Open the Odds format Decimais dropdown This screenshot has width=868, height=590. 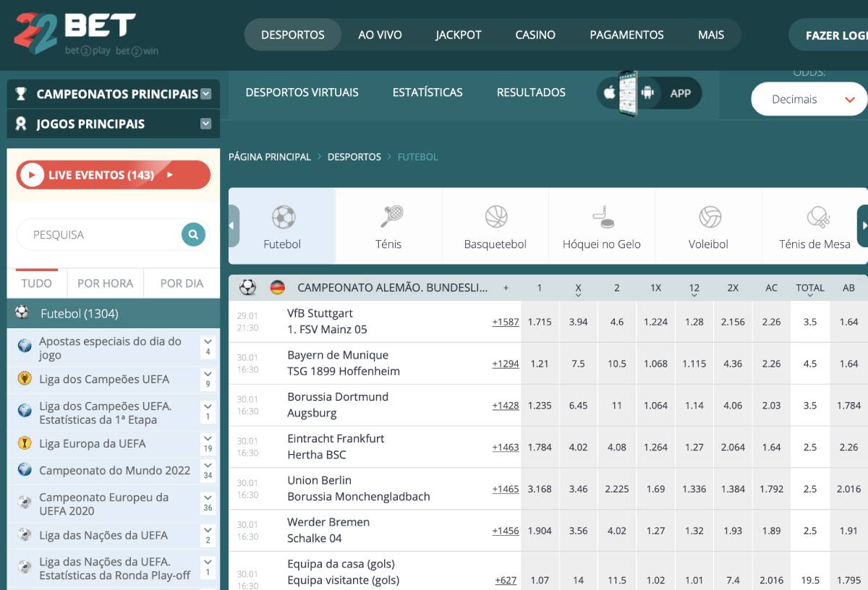809,100
